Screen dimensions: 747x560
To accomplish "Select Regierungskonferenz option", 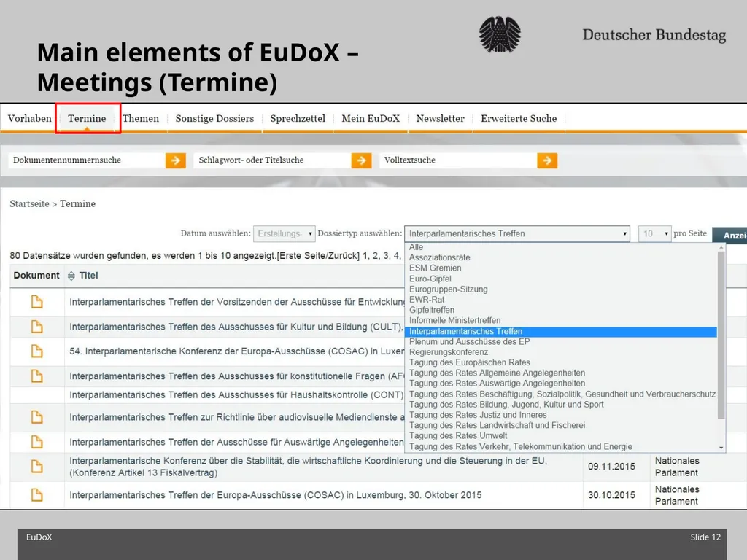I will [561, 352].
